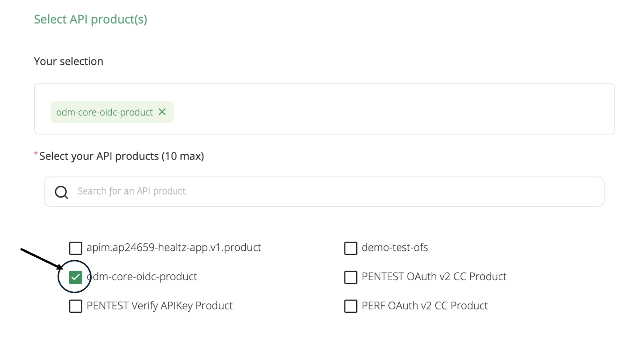Click the PERF OAuth v2 CC Product label
The image size is (644, 350).
[x=424, y=306]
